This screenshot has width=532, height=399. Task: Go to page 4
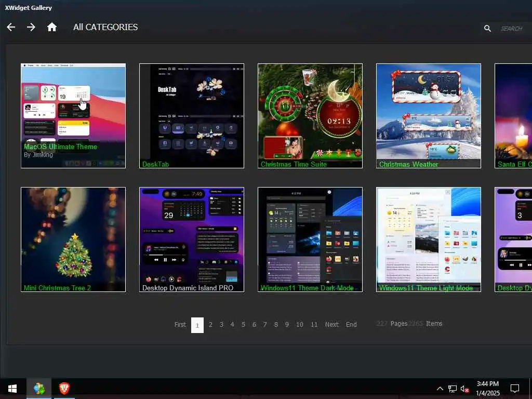pyautogui.click(x=232, y=325)
